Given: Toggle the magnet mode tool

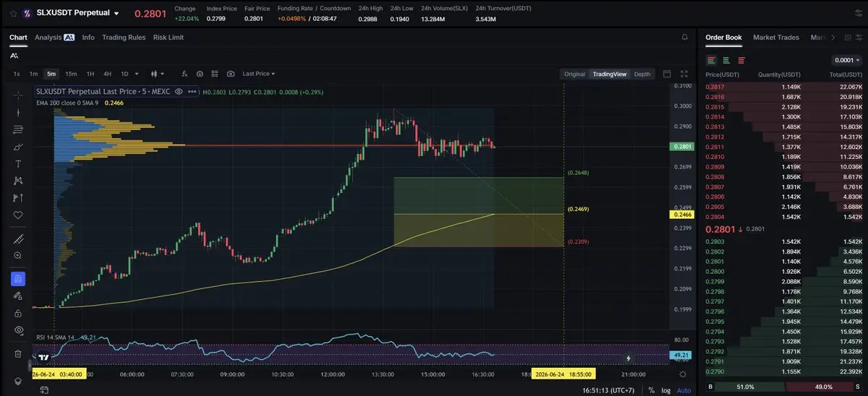Looking at the screenshot, I should pos(18,279).
